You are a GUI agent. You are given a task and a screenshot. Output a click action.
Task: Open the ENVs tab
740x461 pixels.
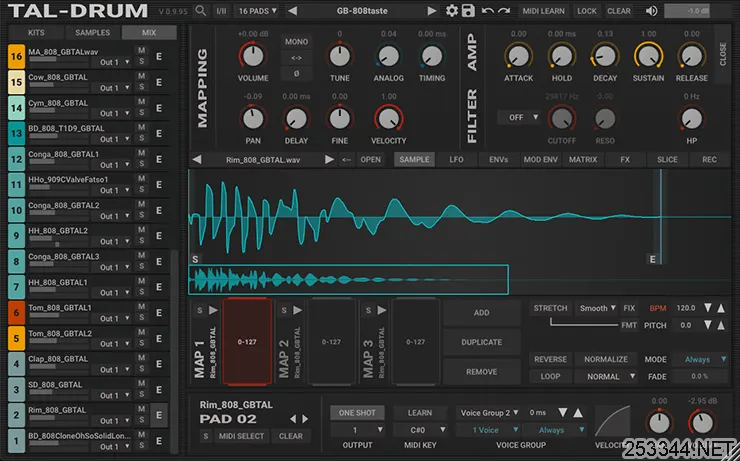tap(498, 159)
